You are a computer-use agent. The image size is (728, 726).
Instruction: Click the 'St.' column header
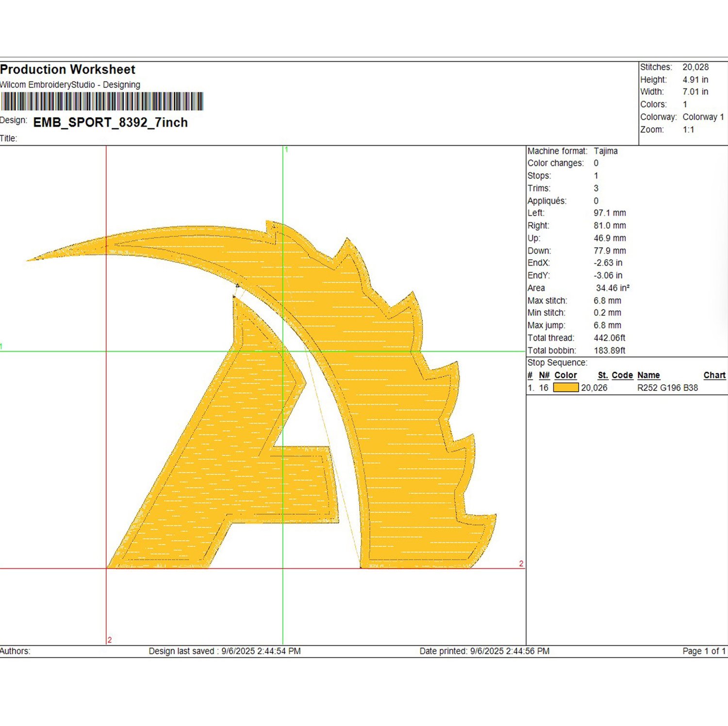603,375
